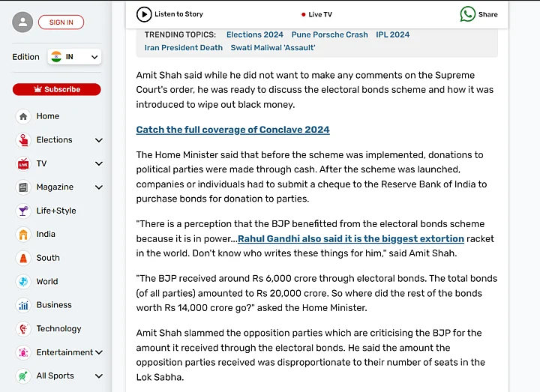The image size is (540, 392).
Task: Expand the Elections submenu chevron
Action: coord(98,140)
